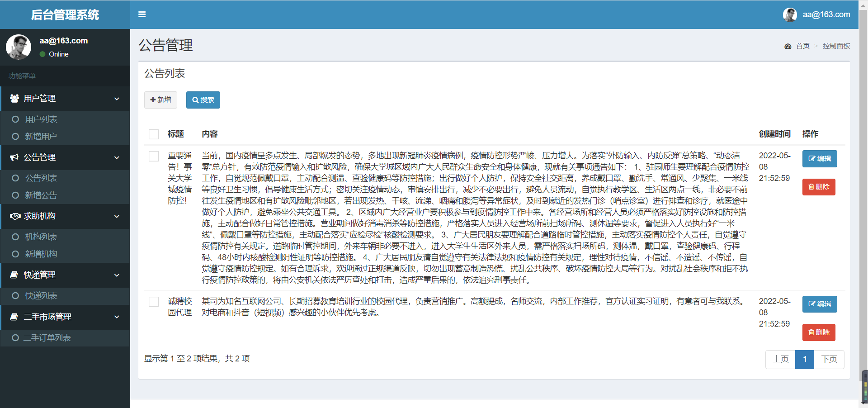The height and width of the screenshot is (408, 868).
Task: Click the handshake icon beside 求助机构
Action: coord(15,216)
